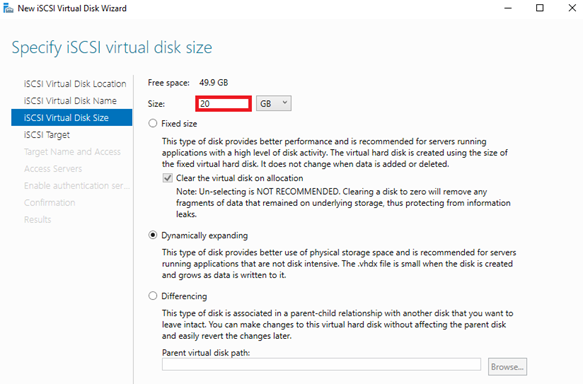Click the wizard app icon in title bar
This screenshot has width=583, height=384.
tap(8, 8)
